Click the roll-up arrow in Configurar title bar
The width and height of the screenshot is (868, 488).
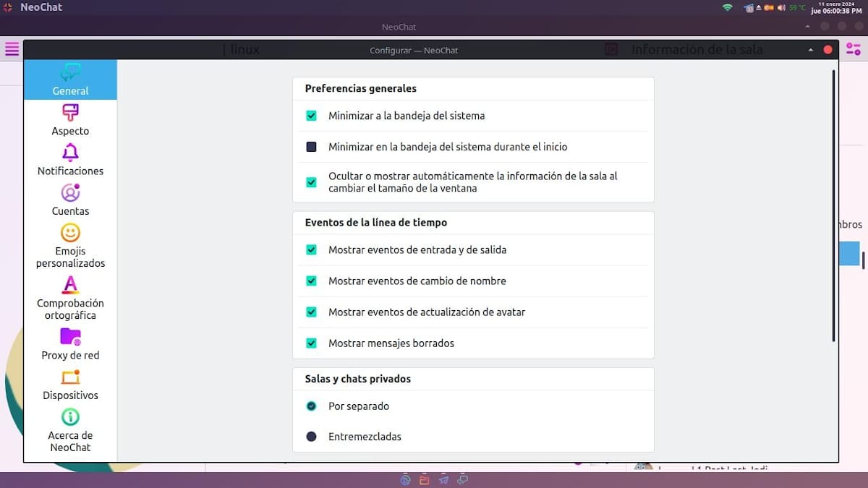click(811, 50)
